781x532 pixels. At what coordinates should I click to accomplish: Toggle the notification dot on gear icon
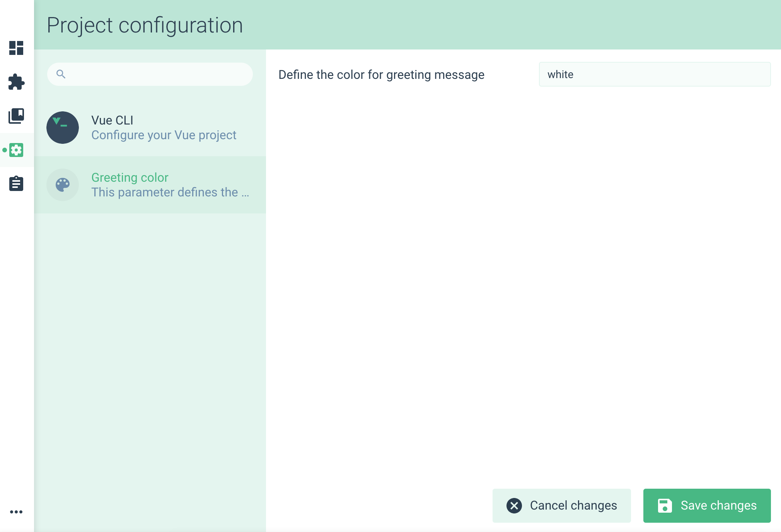(x=5, y=150)
